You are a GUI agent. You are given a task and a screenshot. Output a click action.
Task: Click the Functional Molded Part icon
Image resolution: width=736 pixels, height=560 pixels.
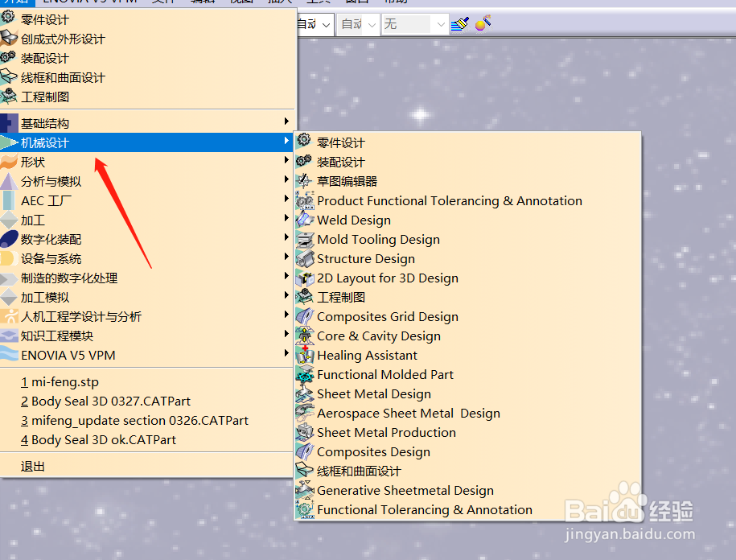tap(304, 374)
